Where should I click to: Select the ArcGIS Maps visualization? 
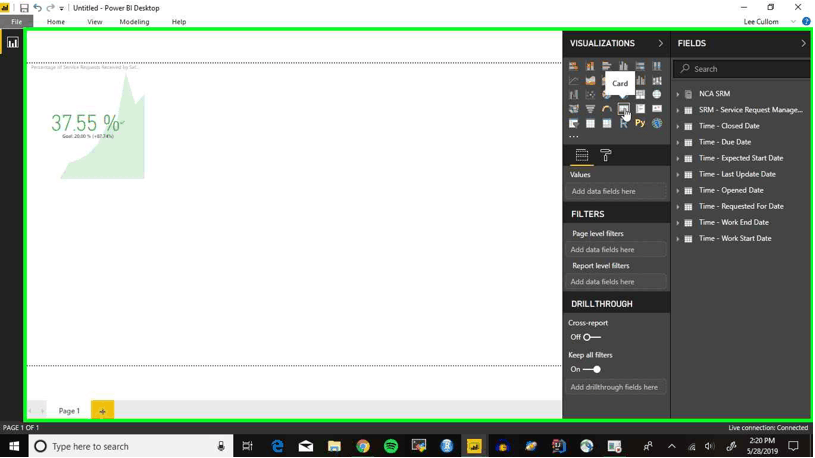pyautogui.click(x=657, y=124)
